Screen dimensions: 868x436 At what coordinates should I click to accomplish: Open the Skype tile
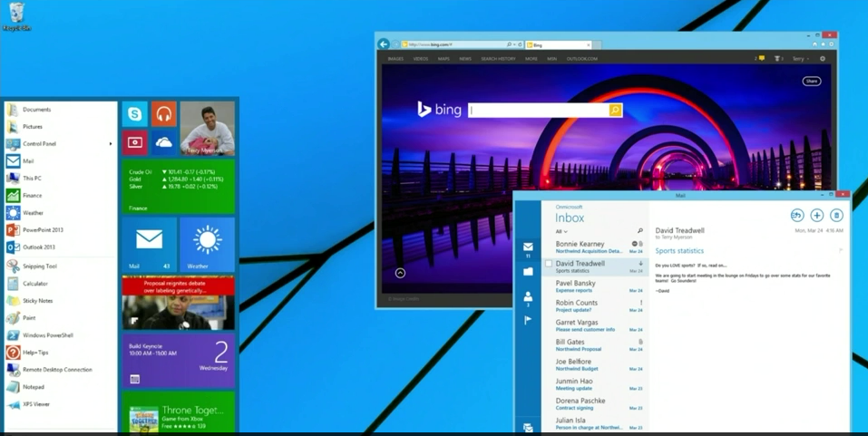(135, 114)
